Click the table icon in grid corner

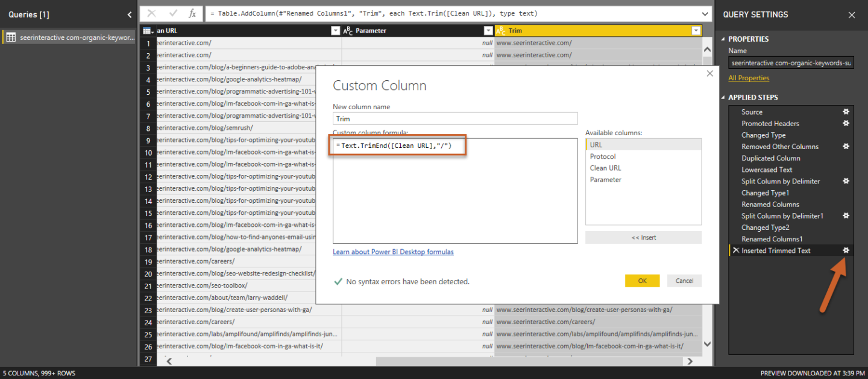(x=148, y=31)
